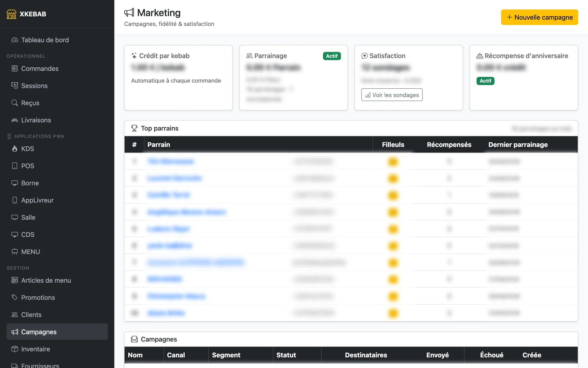Open Reçus search page
This screenshot has height=368, width=588.
click(57, 103)
